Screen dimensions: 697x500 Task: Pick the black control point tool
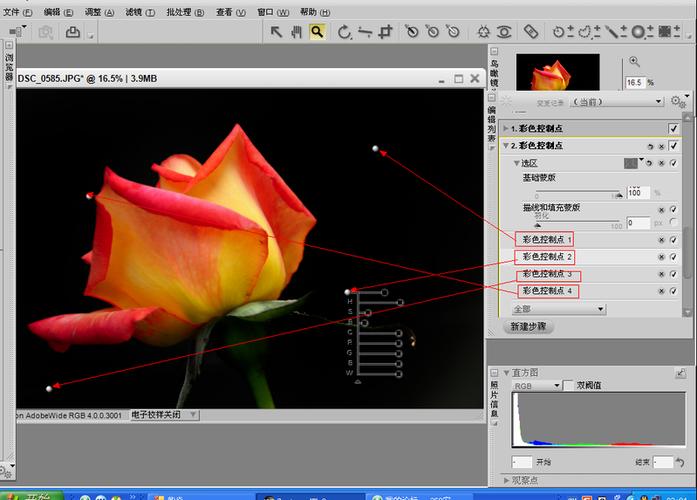(412, 32)
